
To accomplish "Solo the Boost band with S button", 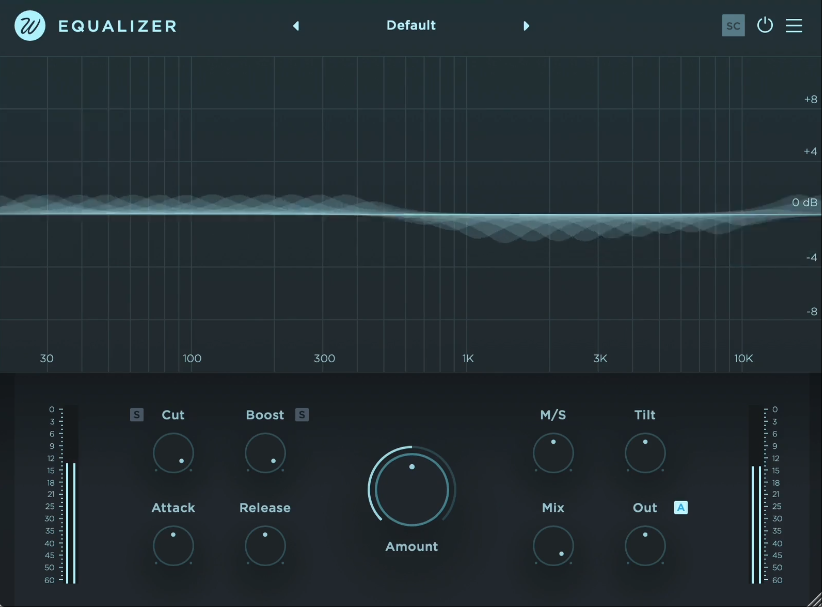I will [x=302, y=415].
